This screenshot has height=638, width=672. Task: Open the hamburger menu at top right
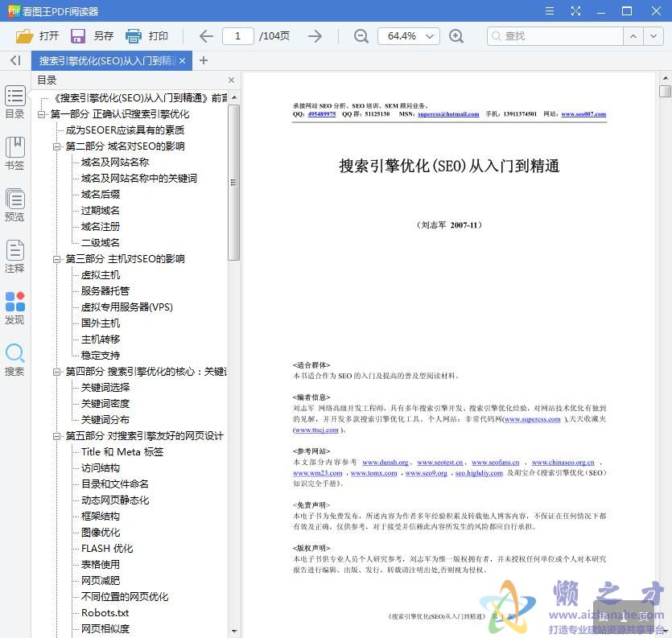[x=550, y=11]
